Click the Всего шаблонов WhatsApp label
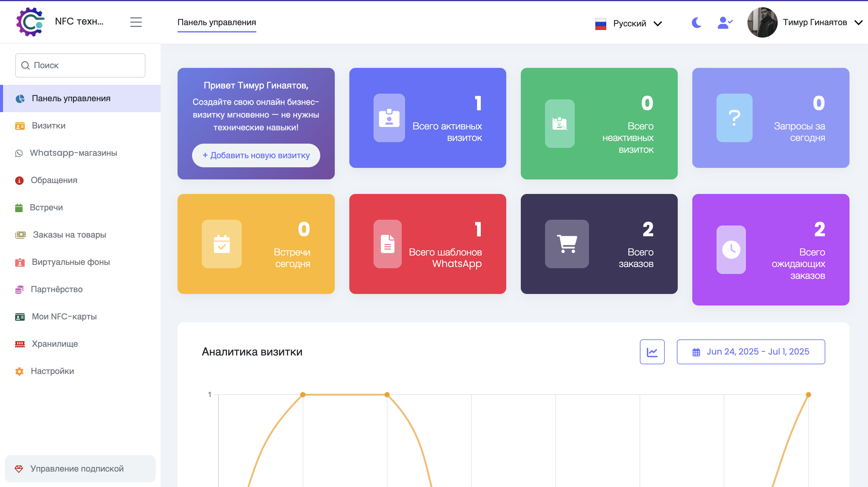This screenshot has width=868, height=487. click(x=445, y=258)
